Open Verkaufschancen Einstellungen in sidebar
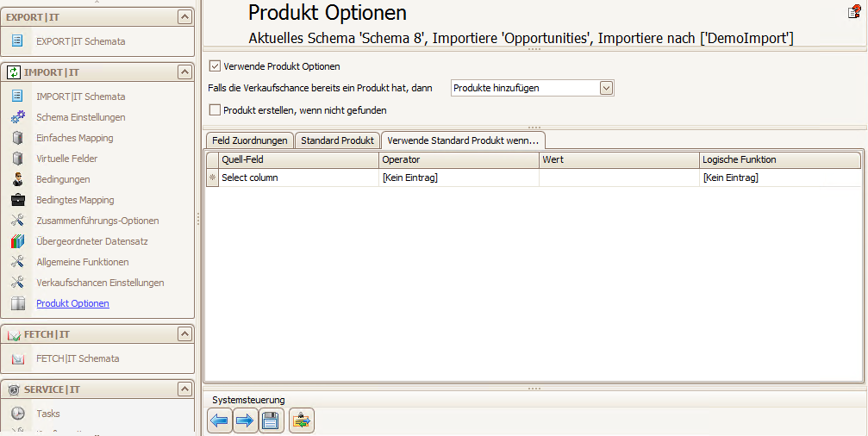This screenshot has width=868, height=436. [x=100, y=283]
